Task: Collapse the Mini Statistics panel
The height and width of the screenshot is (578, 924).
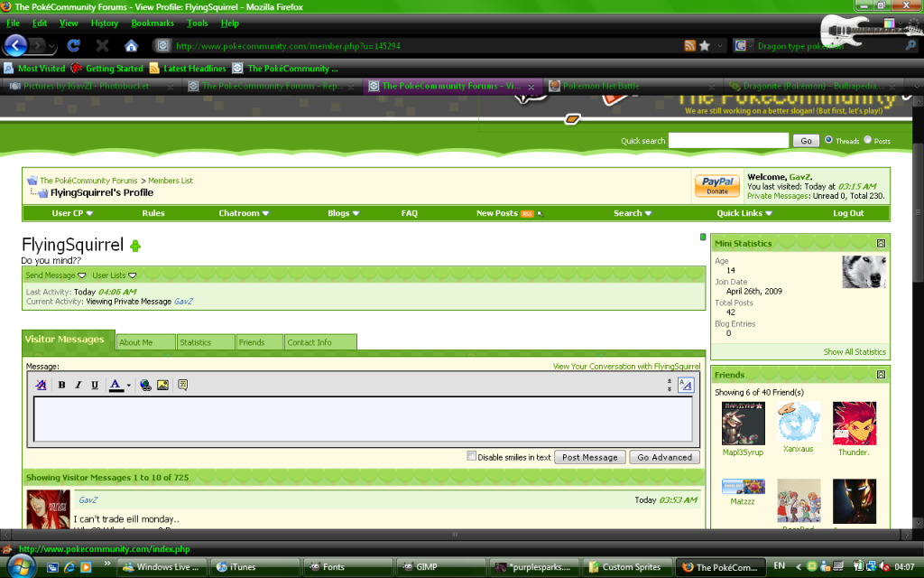Action: [x=881, y=243]
